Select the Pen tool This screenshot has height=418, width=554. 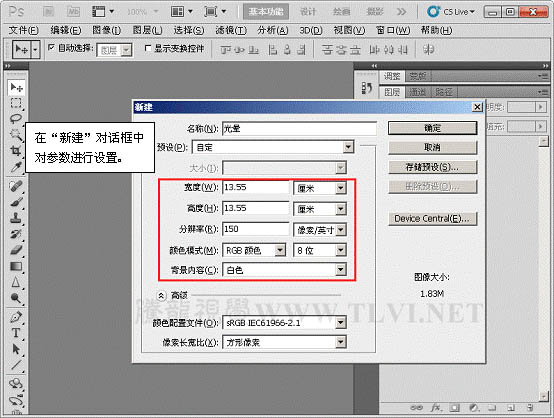[x=16, y=317]
